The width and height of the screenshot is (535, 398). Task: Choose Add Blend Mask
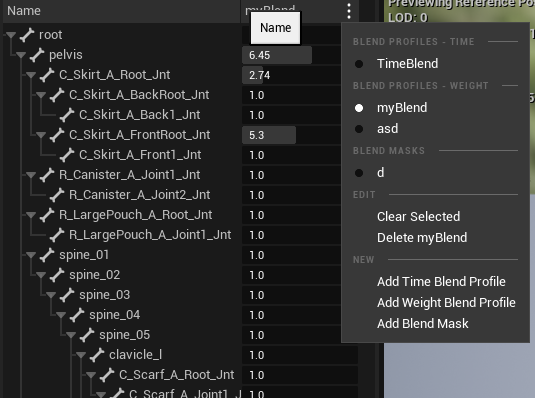pyautogui.click(x=422, y=324)
